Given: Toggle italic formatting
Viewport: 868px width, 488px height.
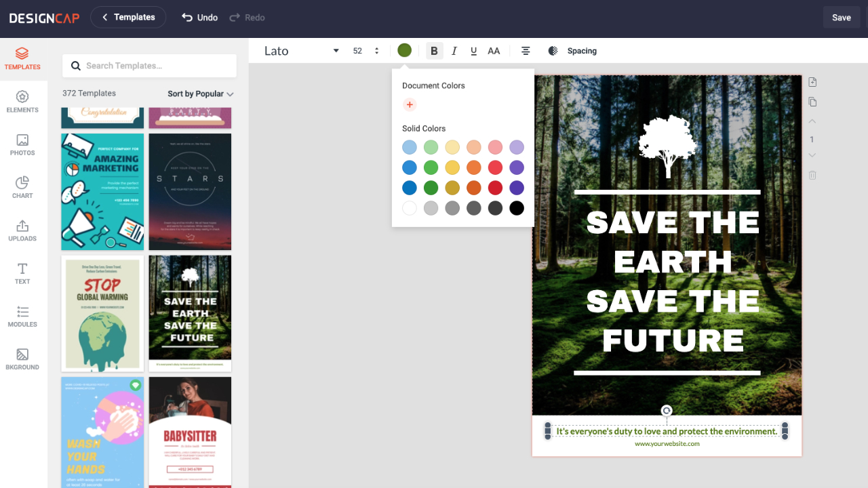Looking at the screenshot, I should (454, 51).
